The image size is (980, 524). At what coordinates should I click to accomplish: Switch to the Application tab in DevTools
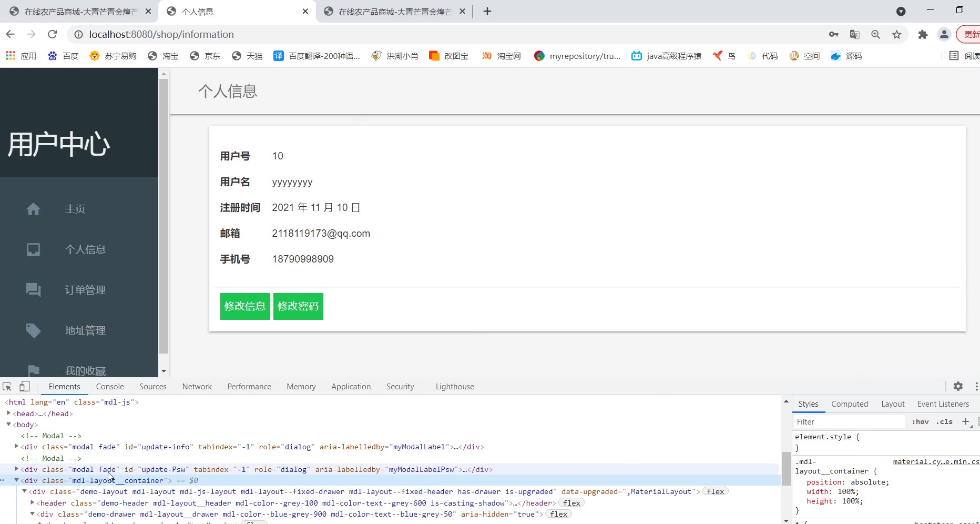click(x=351, y=386)
